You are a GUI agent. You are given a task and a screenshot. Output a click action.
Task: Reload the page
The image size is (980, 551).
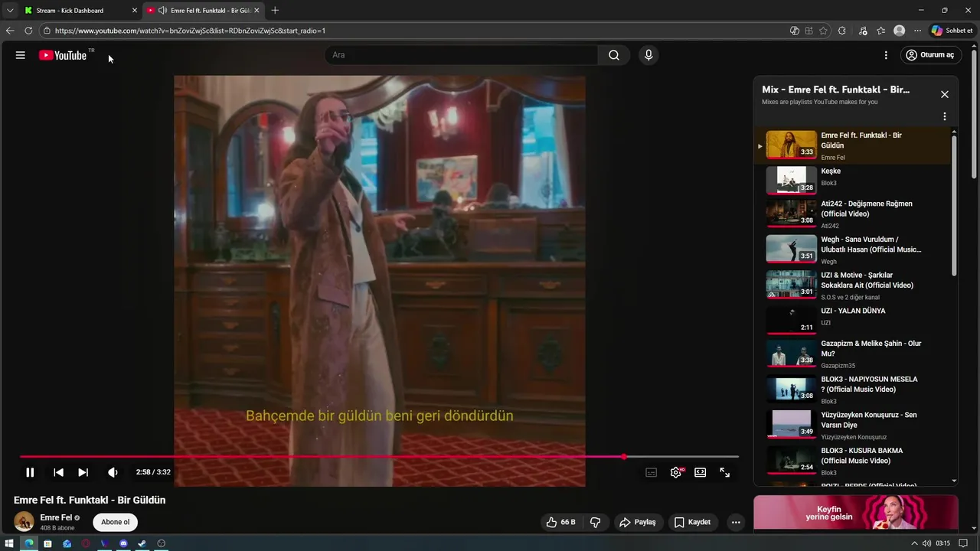[x=28, y=31]
